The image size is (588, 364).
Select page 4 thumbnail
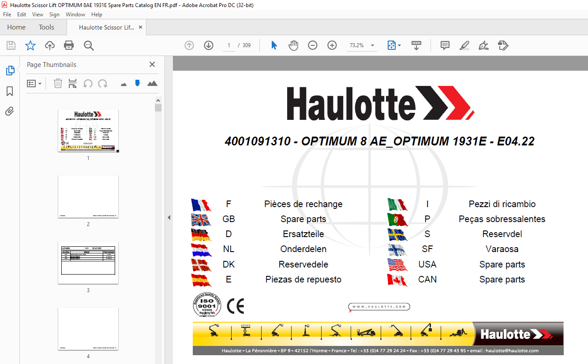tap(88, 329)
